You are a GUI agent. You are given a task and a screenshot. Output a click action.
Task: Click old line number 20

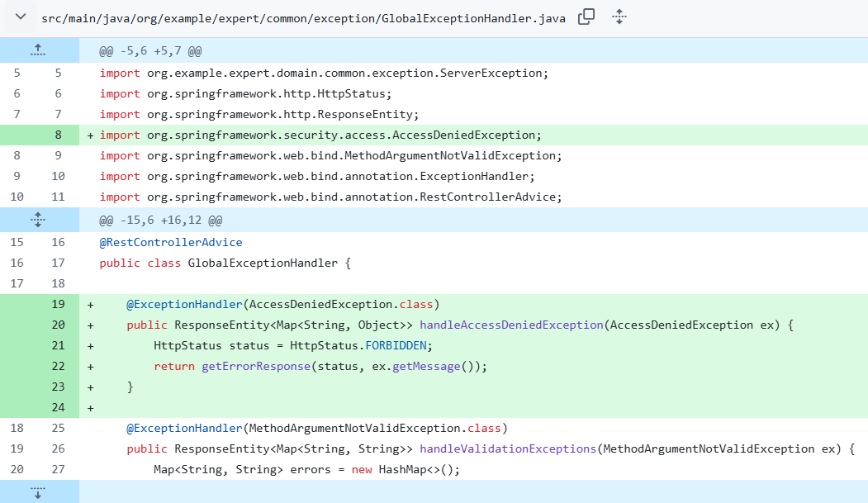[17, 469]
